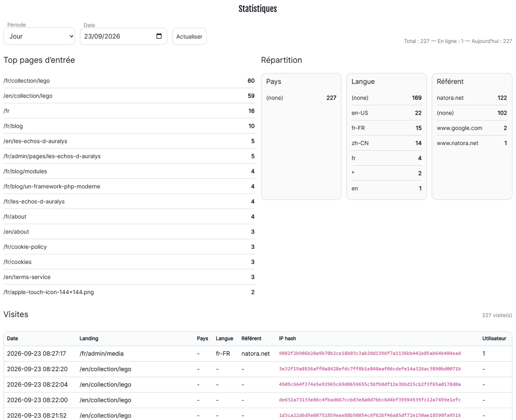Image resolution: width=516 pixels, height=420 pixels.
Task: Click the www.google.com referrer row
Action: [472, 128]
